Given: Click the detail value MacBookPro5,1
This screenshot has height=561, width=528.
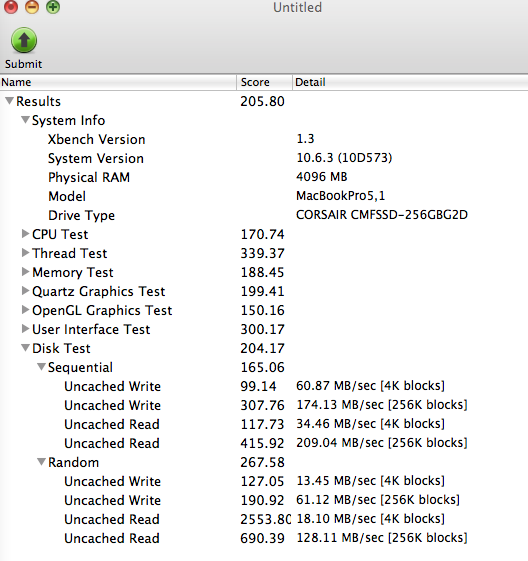Looking at the screenshot, I should pyautogui.click(x=341, y=196).
